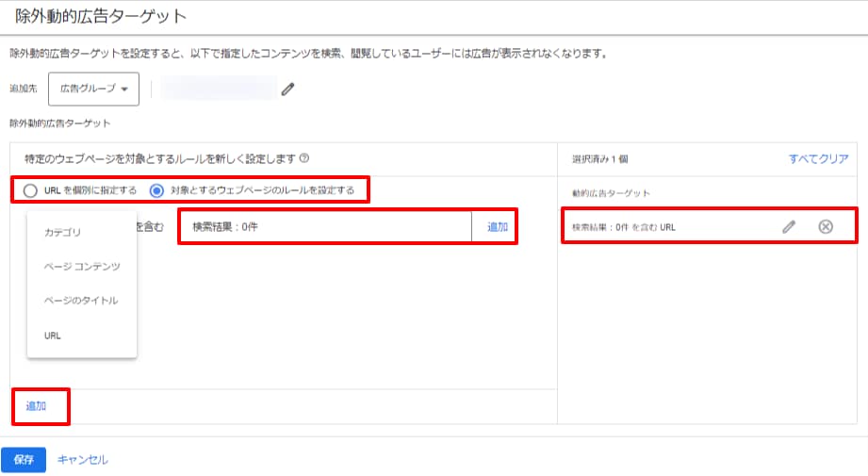Open the 広告グループ dropdown
868x476 pixels.
pyautogui.click(x=93, y=89)
